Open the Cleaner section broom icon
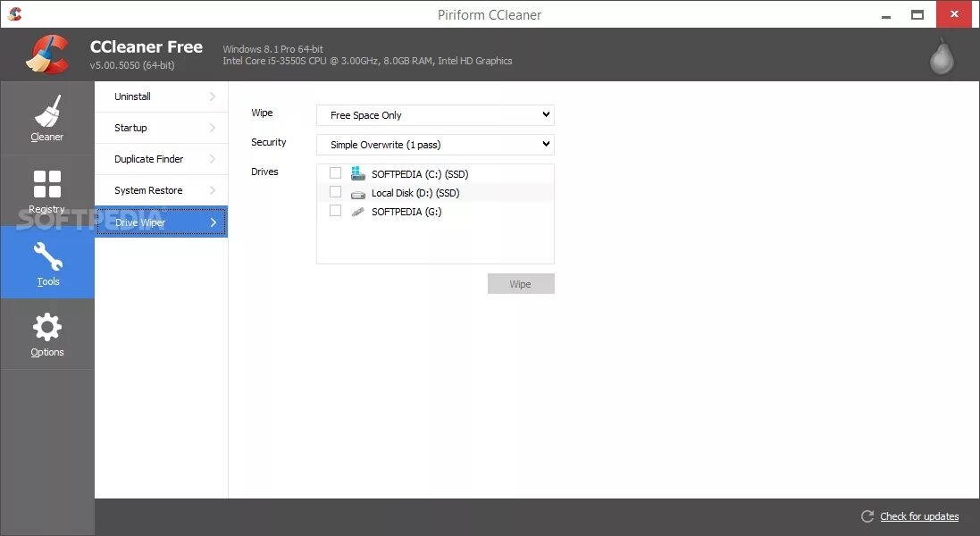Viewport: 980px width, 536px height. pos(47,111)
